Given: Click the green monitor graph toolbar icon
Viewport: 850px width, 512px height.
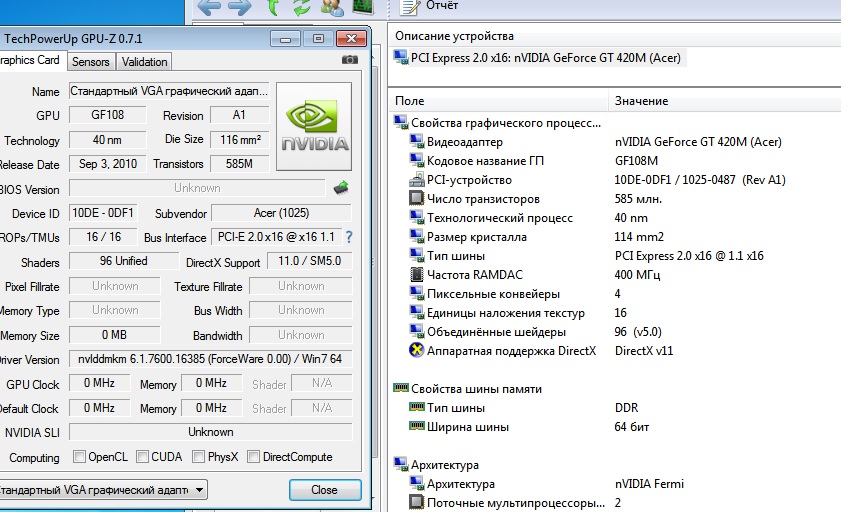Looking at the screenshot, I should pyautogui.click(x=361, y=8).
